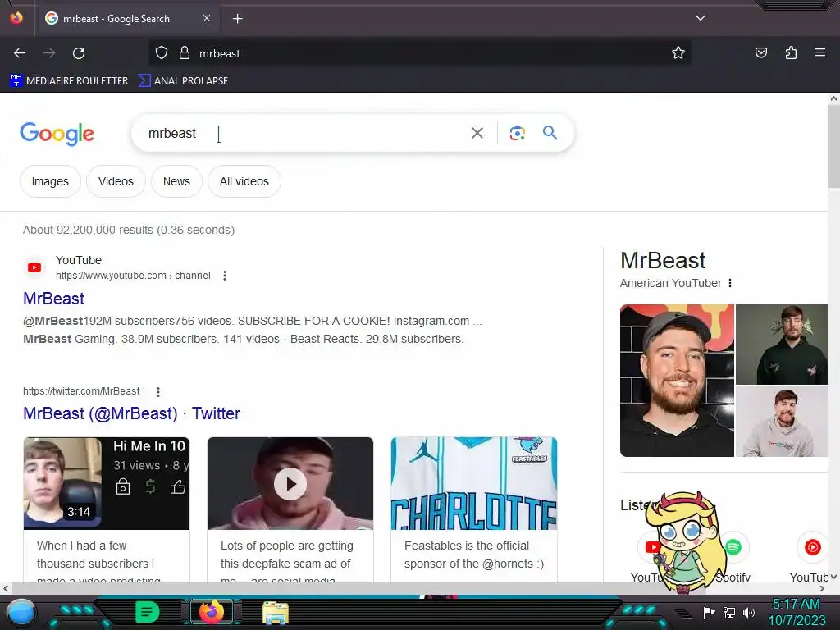This screenshot has height=630, width=840.
Task: Submit search with the magnifier icon
Action: tap(550, 132)
